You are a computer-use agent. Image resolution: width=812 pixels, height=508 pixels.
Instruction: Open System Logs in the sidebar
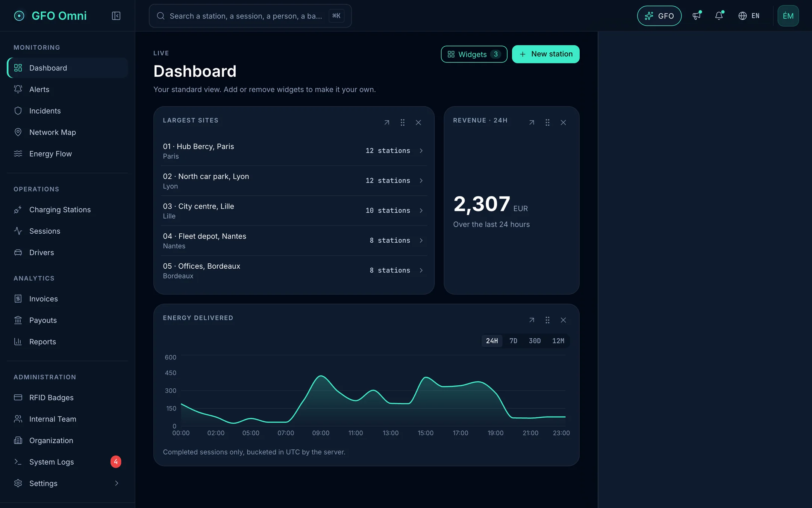(x=68, y=462)
